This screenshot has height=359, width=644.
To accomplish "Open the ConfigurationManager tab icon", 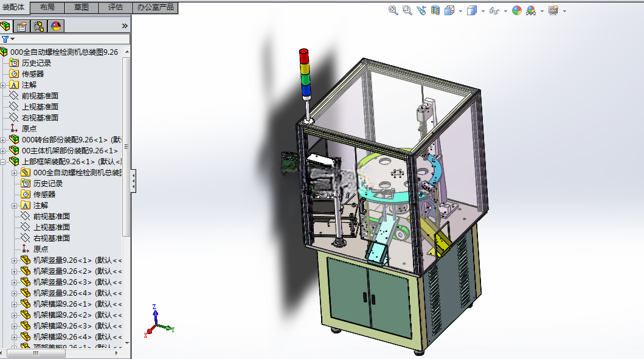I will (x=39, y=26).
